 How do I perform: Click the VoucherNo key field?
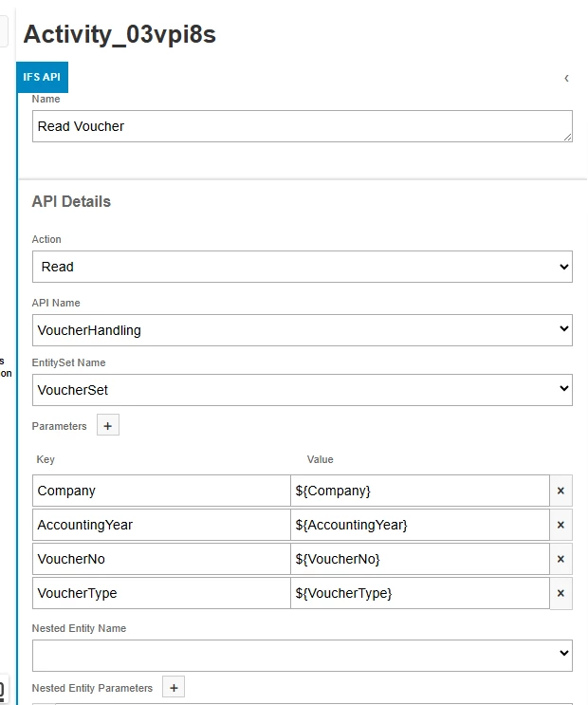tap(160, 559)
